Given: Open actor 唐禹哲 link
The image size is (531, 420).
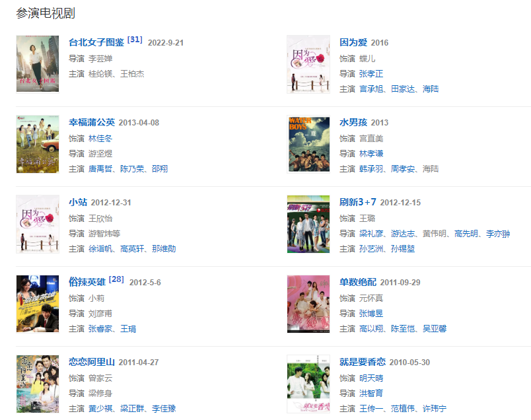Looking at the screenshot, I should coord(100,169).
